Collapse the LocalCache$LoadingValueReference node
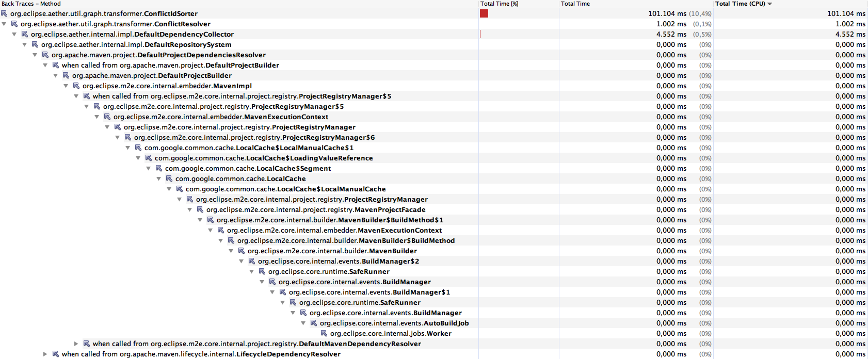This screenshot has height=359, width=868. (x=138, y=158)
